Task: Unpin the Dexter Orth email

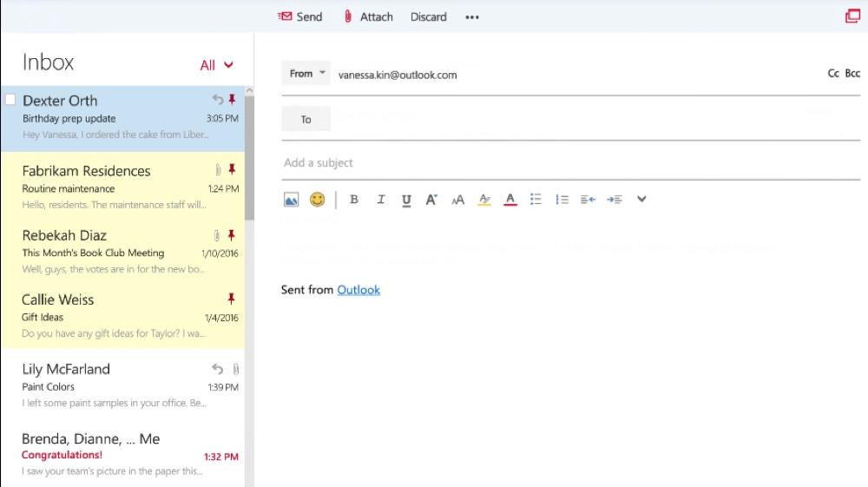Action: (x=232, y=100)
